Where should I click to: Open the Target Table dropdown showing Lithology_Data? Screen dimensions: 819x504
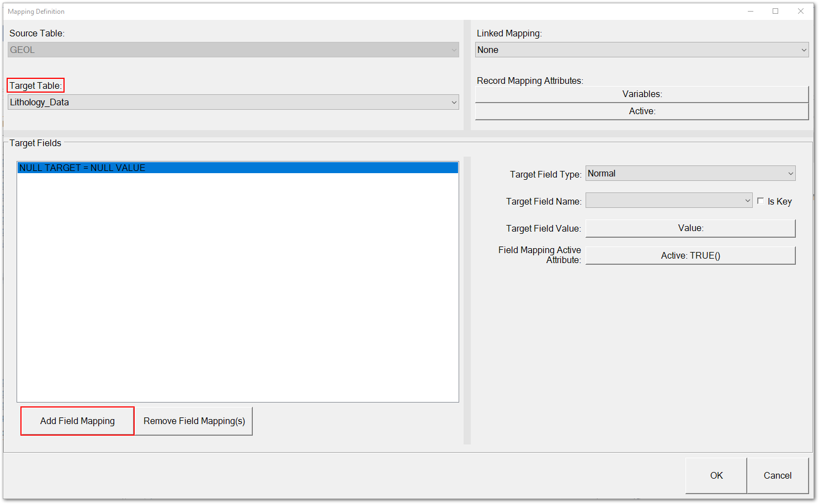(x=233, y=102)
